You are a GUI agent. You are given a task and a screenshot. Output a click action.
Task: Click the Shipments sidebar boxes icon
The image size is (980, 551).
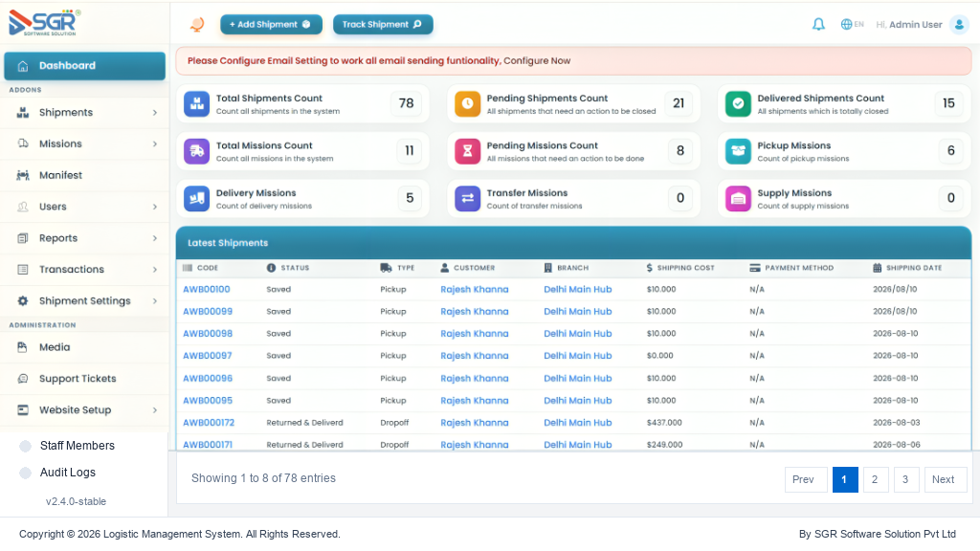[x=23, y=113]
